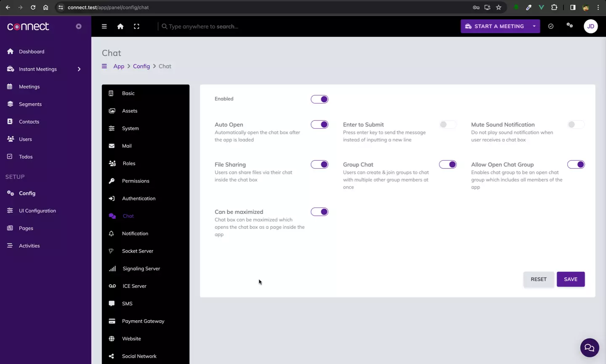Click the Mail envelope icon
606x364 pixels.
(112, 146)
